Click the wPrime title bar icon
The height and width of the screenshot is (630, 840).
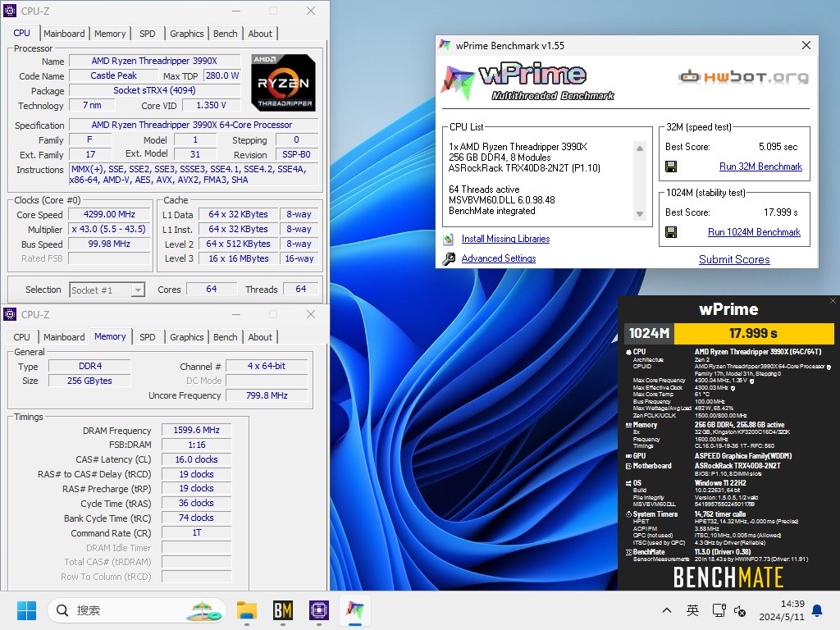(445, 45)
